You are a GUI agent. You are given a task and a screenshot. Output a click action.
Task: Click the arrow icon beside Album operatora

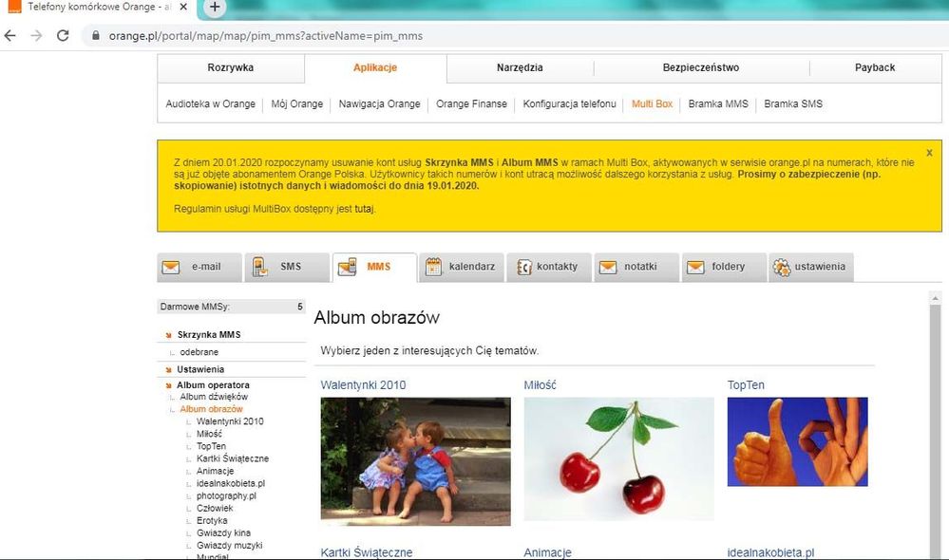168,385
